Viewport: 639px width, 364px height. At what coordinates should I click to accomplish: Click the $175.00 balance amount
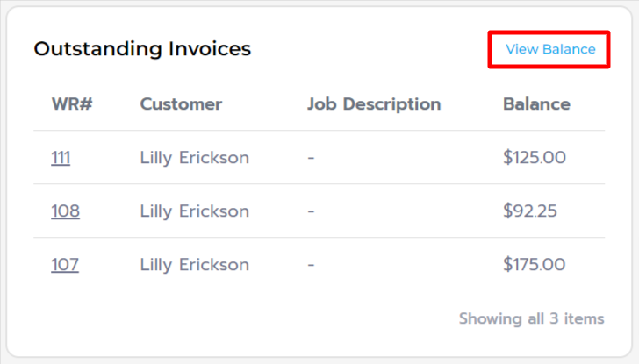tap(535, 265)
